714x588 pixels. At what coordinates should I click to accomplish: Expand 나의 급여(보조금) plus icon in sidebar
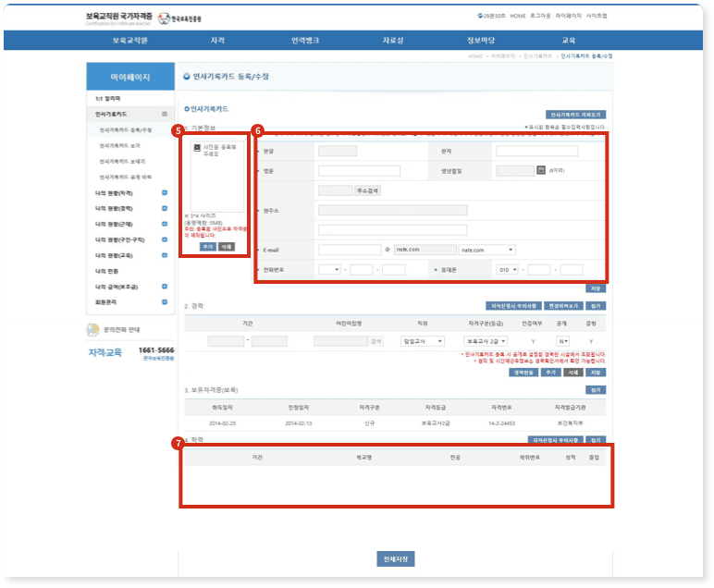coord(164,288)
